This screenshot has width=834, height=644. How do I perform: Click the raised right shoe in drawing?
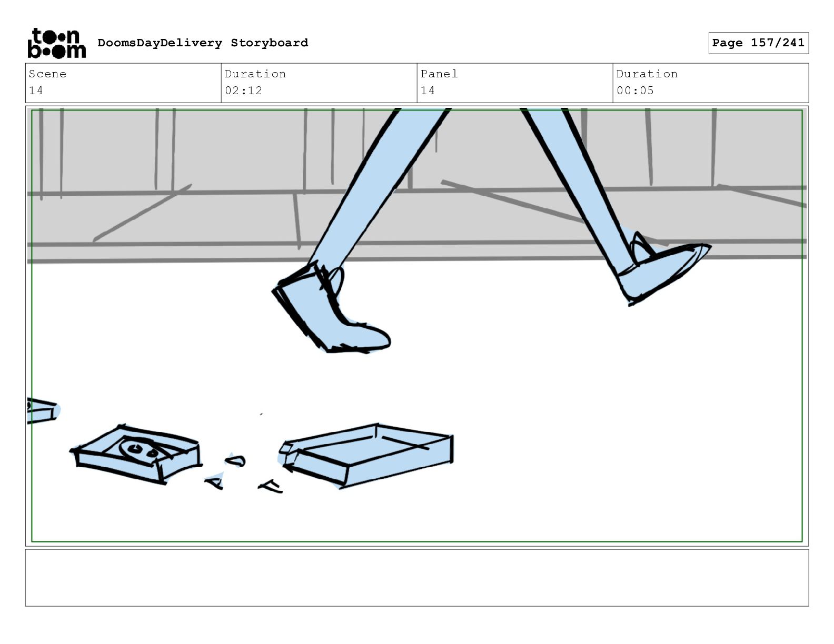663,268
